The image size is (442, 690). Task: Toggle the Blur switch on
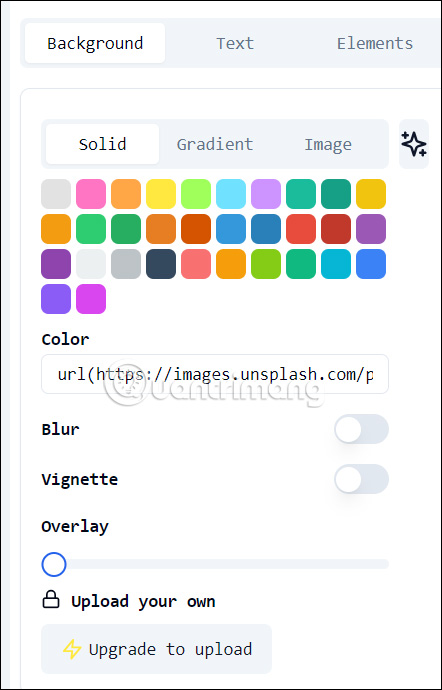coord(361,429)
